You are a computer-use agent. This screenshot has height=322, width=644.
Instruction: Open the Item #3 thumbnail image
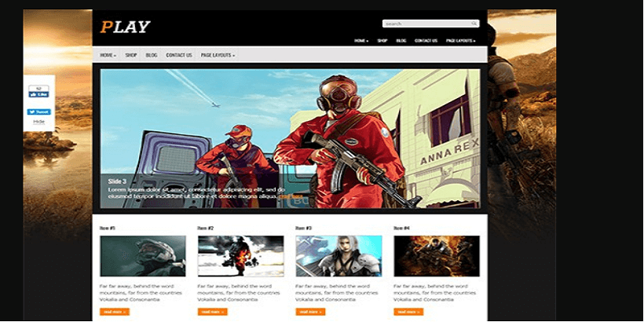point(338,256)
